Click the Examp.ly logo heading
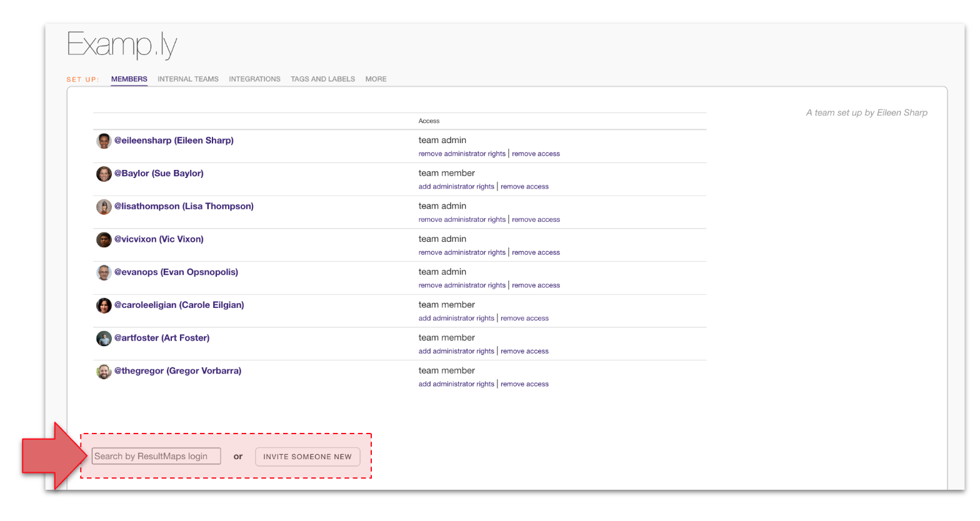The image size is (980, 521). click(122, 45)
